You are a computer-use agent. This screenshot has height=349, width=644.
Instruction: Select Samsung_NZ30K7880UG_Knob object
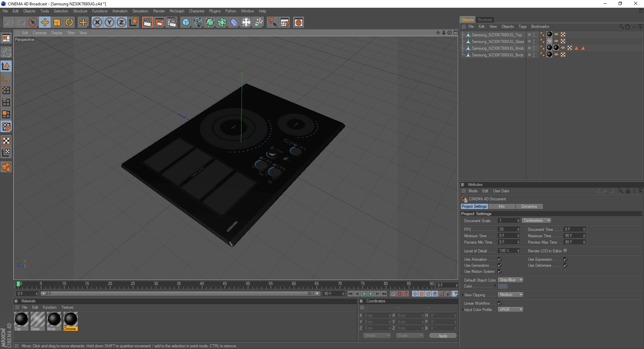tap(497, 48)
